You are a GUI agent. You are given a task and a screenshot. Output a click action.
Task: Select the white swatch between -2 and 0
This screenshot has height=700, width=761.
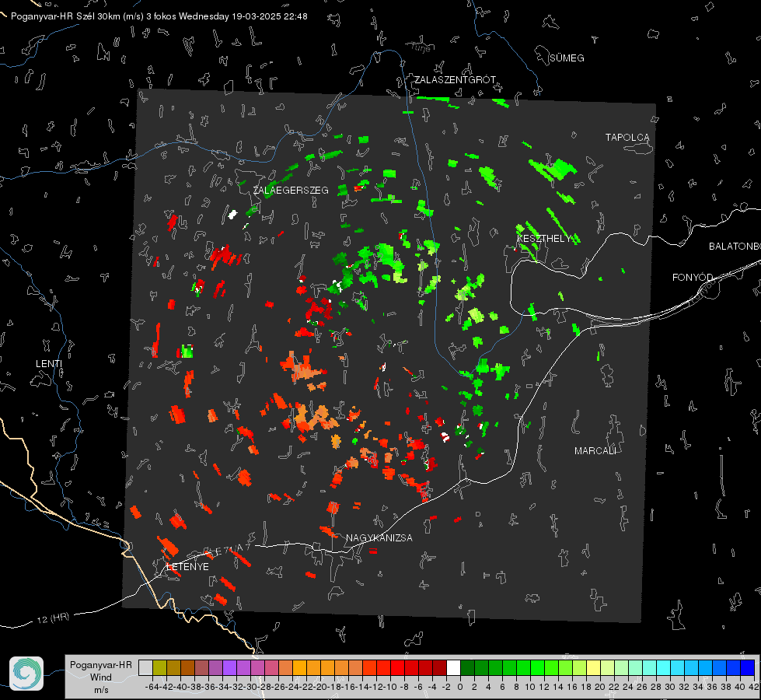click(453, 668)
